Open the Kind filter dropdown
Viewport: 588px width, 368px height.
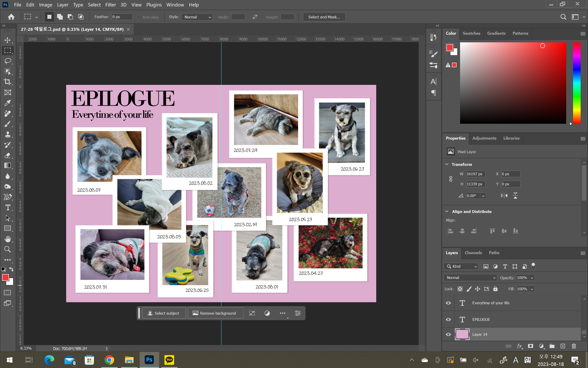click(x=461, y=267)
